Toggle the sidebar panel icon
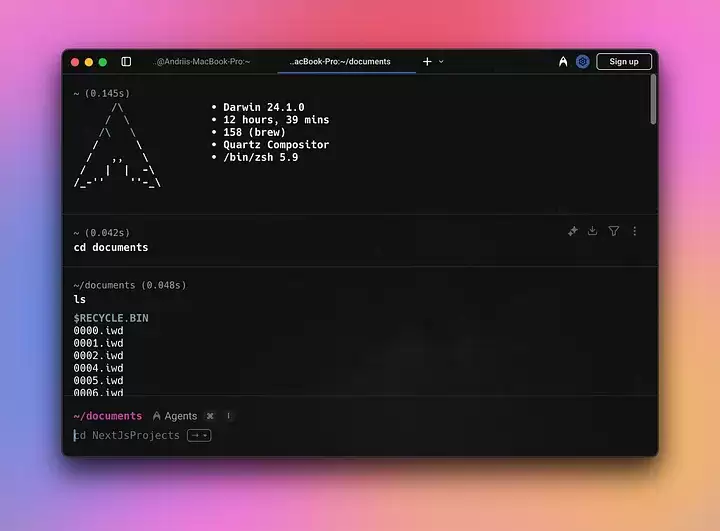The image size is (720, 531). pyautogui.click(x=126, y=62)
